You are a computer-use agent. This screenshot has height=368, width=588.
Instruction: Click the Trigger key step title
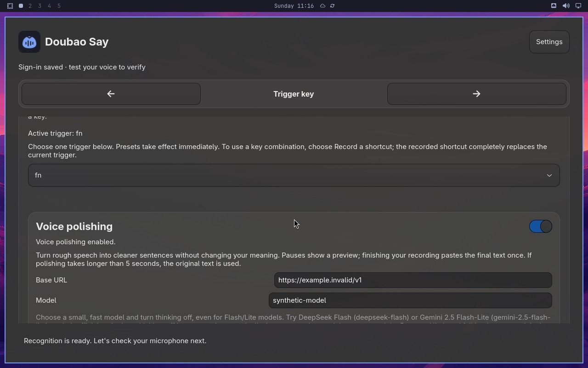tap(294, 94)
